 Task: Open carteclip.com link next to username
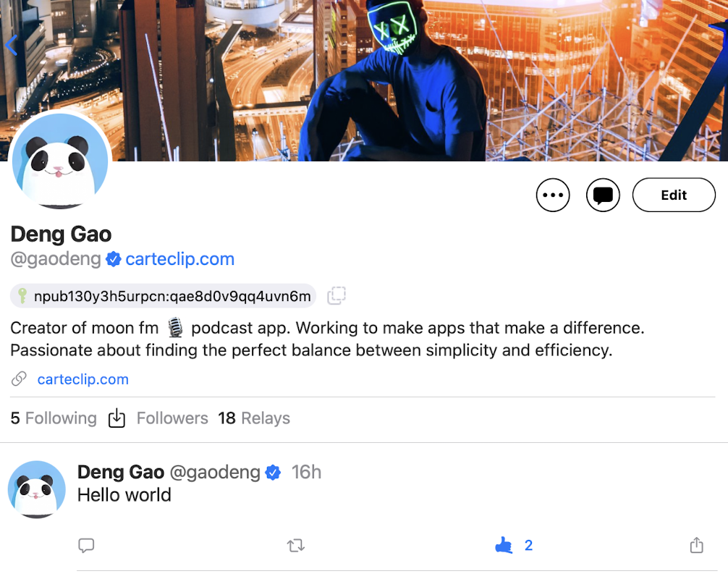[x=179, y=259]
